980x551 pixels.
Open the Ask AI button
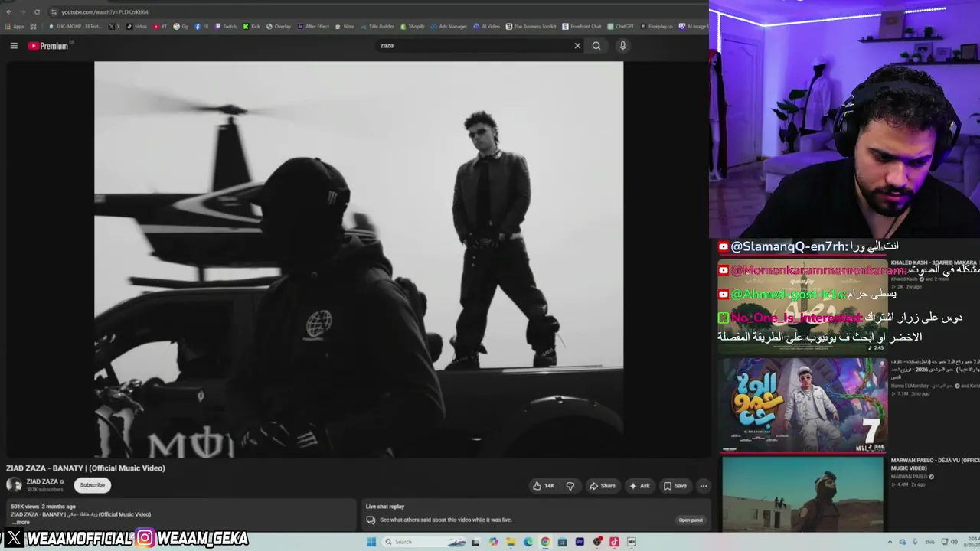pos(639,486)
